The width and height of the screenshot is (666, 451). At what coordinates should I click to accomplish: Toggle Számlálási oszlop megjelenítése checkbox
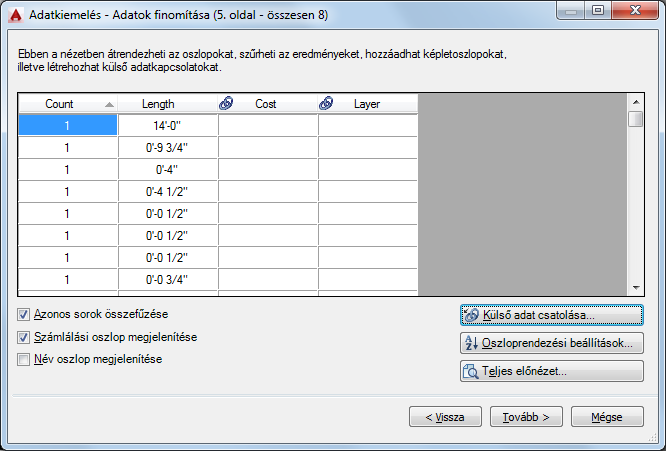[x=23, y=337]
